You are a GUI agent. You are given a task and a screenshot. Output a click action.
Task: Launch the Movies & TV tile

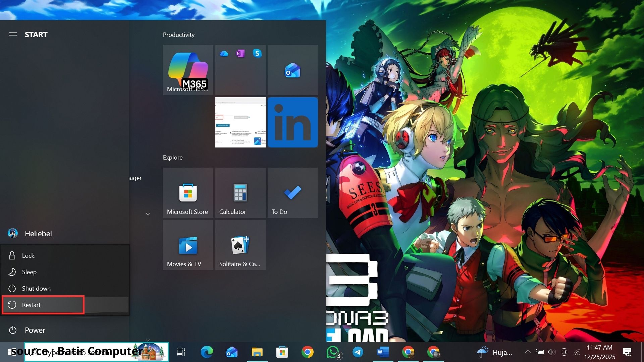click(x=188, y=245)
